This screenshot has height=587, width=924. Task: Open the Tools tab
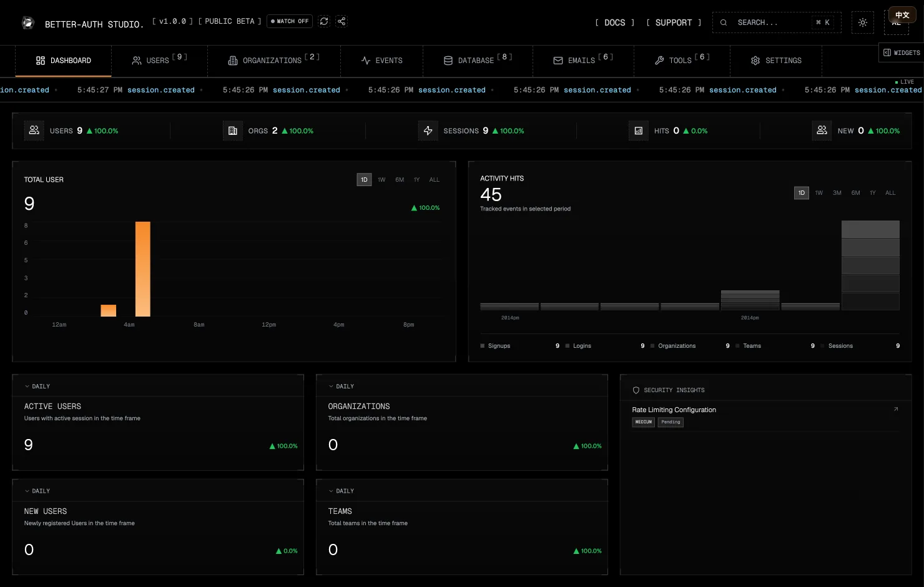[x=682, y=61]
